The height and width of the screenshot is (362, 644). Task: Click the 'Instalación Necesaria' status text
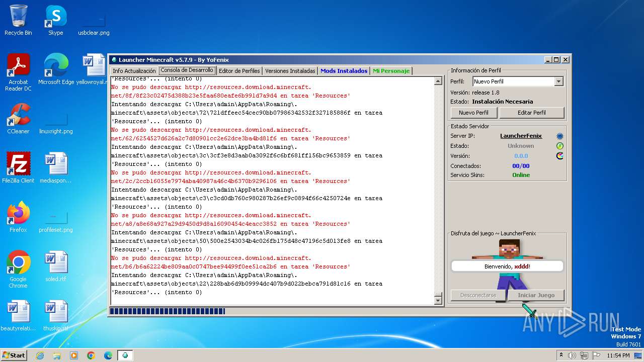(502, 102)
